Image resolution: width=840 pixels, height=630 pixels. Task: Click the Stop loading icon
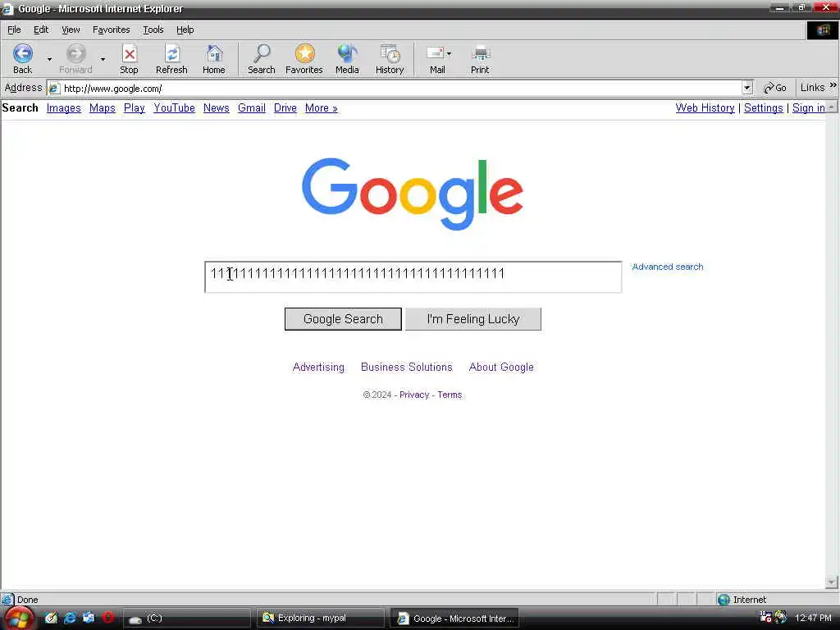point(129,53)
